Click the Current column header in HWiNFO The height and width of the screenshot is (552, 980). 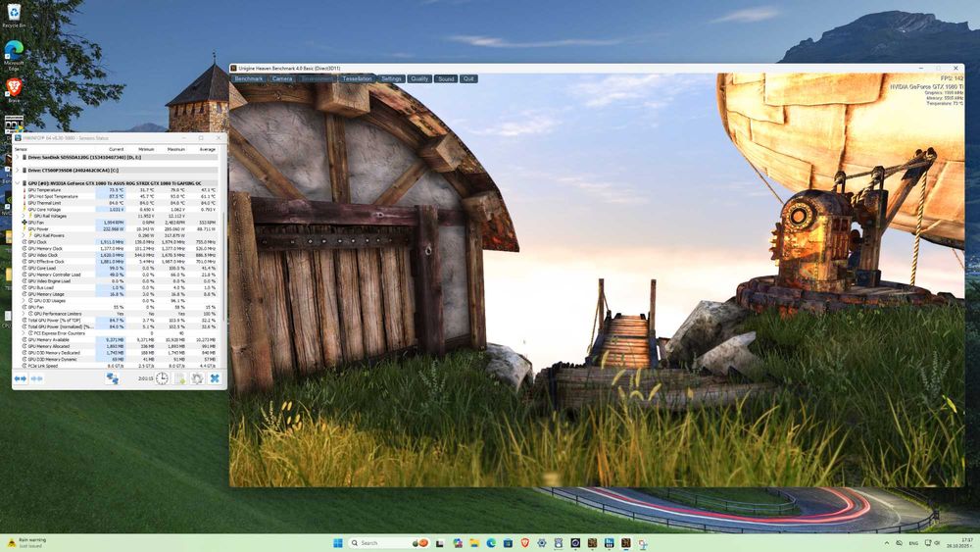[x=117, y=149]
